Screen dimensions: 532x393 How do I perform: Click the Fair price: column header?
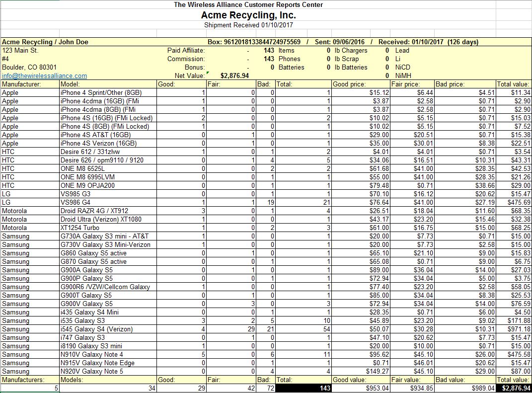pyautogui.click(x=412, y=84)
